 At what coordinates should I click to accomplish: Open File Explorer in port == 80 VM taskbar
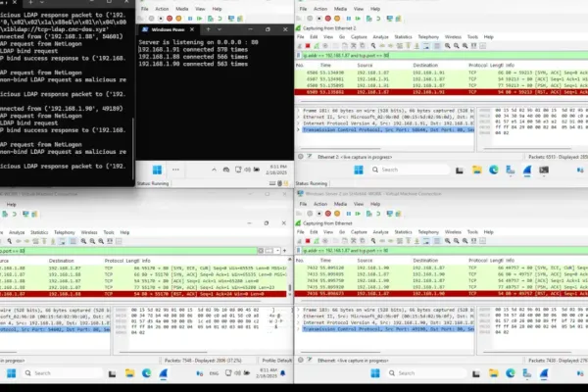pyautogui.click(x=129, y=373)
